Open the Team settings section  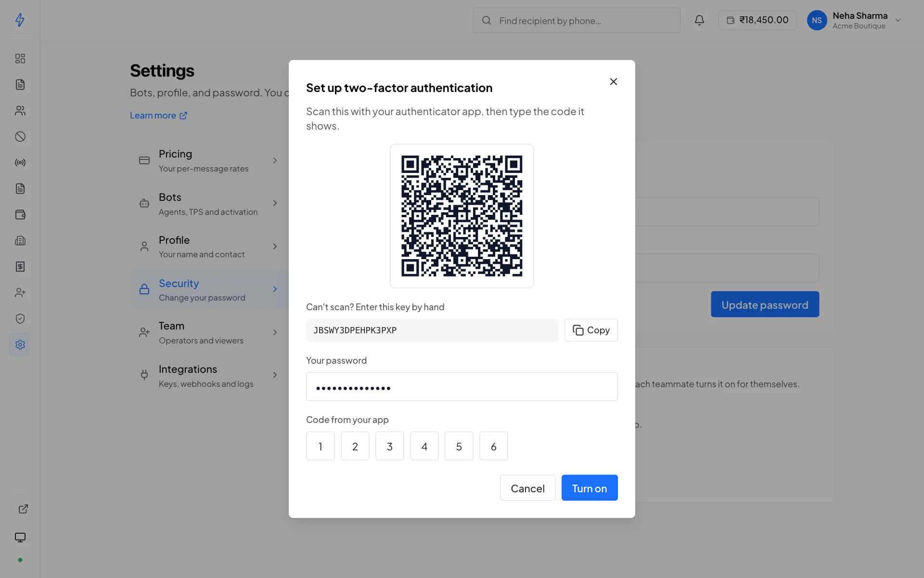tap(209, 332)
